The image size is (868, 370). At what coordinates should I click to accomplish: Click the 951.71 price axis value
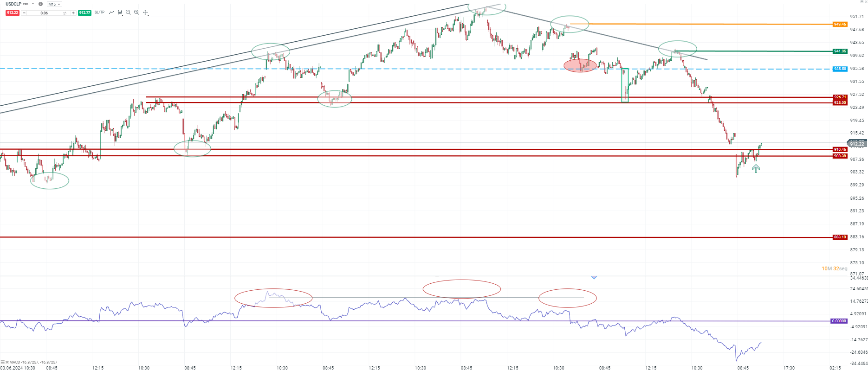coord(857,16)
